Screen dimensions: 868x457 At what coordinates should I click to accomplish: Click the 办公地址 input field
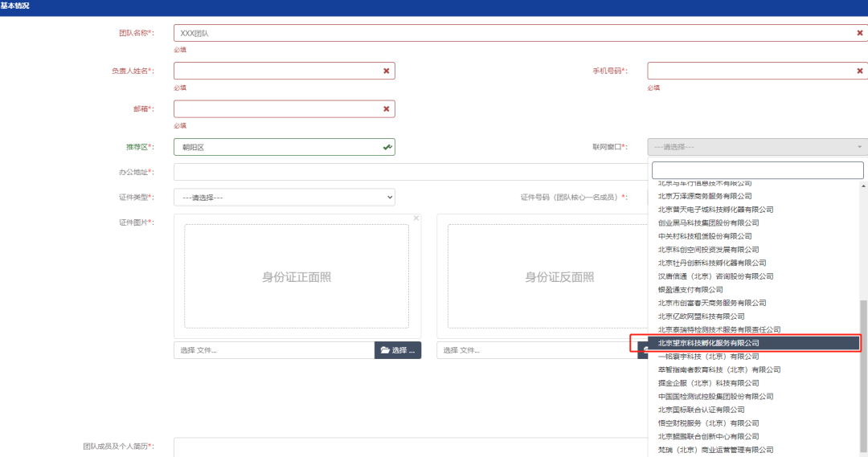point(410,172)
